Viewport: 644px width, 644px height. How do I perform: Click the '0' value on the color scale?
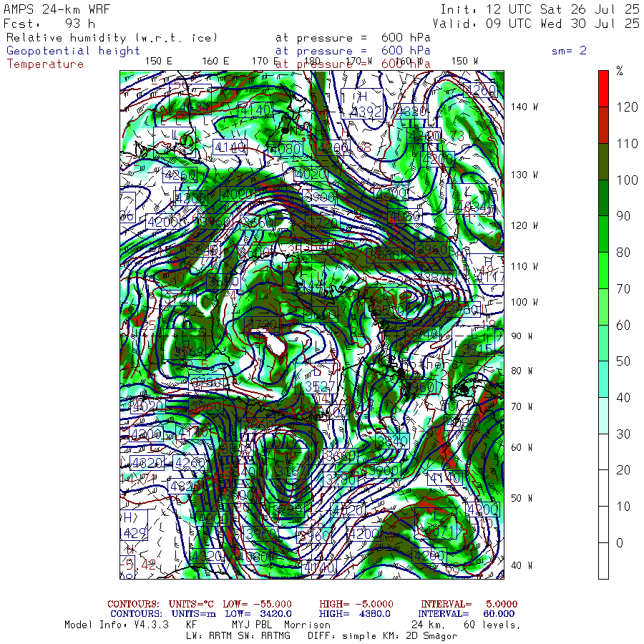coord(620,543)
